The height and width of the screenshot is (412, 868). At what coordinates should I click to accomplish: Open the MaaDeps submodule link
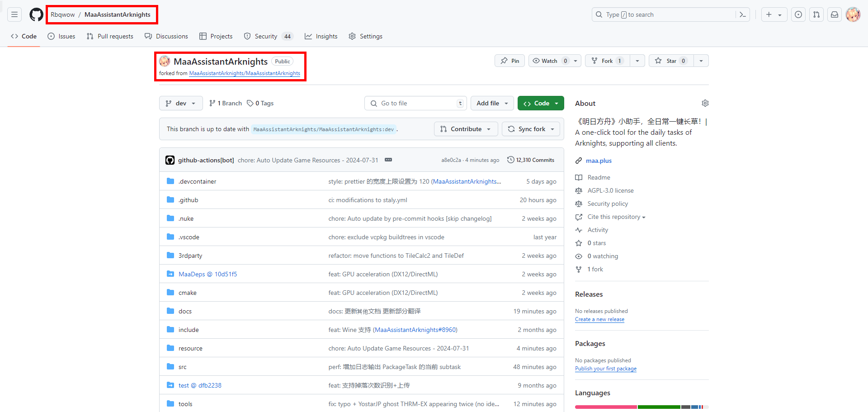click(208, 274)
